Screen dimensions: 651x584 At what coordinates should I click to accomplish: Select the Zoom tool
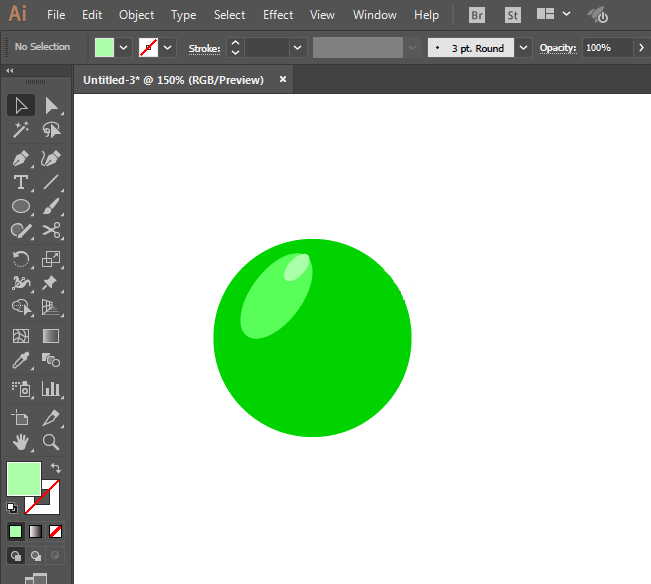pyautogui.click(x=51, y=441)
